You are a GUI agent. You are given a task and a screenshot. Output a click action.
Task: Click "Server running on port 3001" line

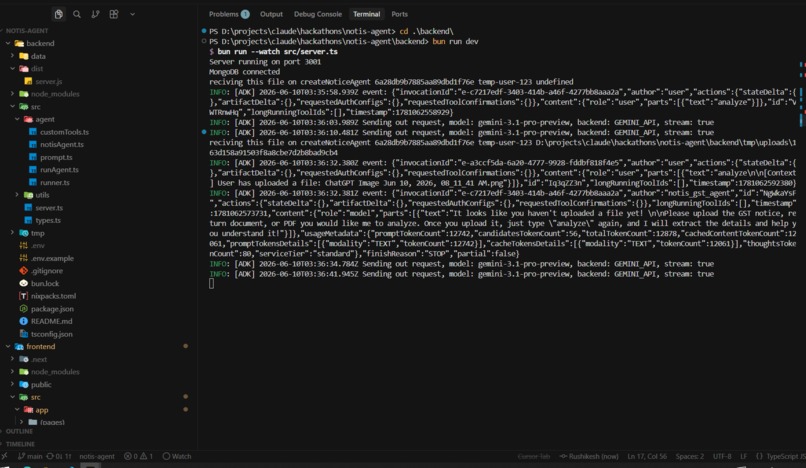265,62
